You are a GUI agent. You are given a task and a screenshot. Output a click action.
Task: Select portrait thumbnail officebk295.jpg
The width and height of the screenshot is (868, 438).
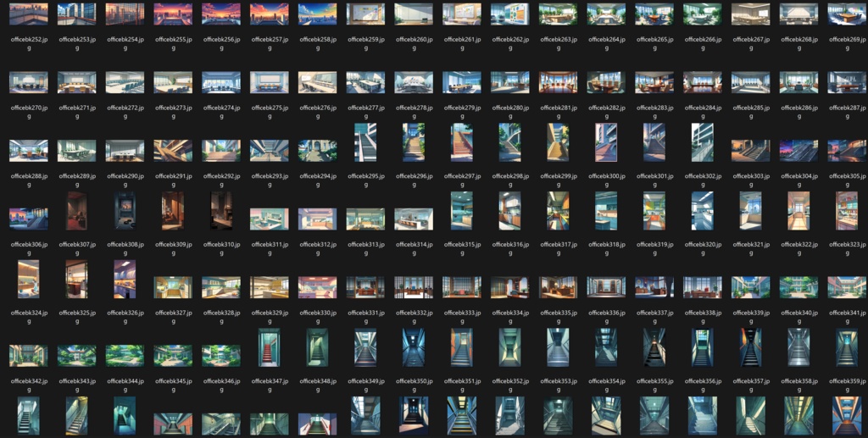(x=366, y=142)
